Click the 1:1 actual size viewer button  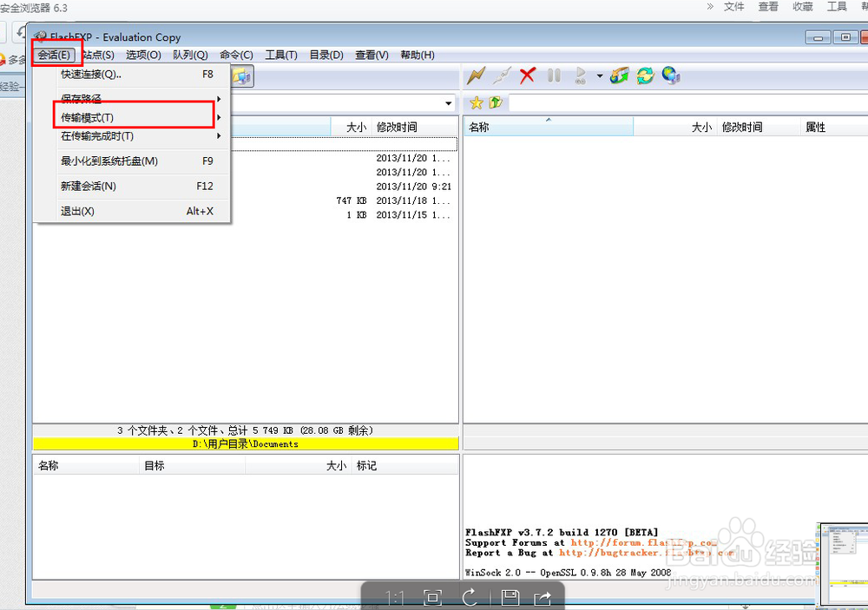pyautogui.click(x=395, y=598)
